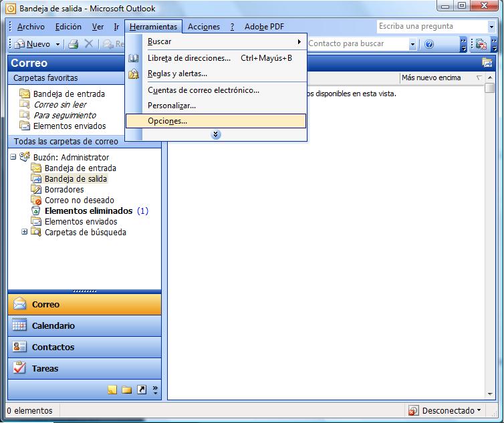The height and width of the screenshot is (423, 504).
Task: Click the Delete X toolbar icon
Action: click(x=88, y=43)
